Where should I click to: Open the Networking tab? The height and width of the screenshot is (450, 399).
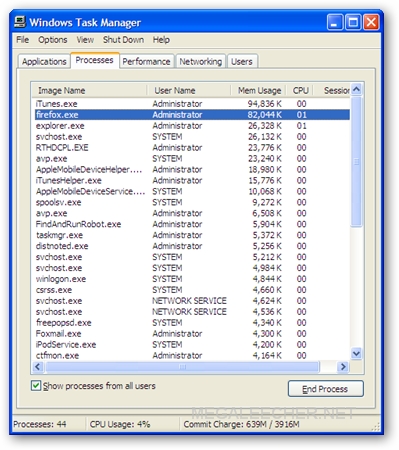tap(201, 62)
